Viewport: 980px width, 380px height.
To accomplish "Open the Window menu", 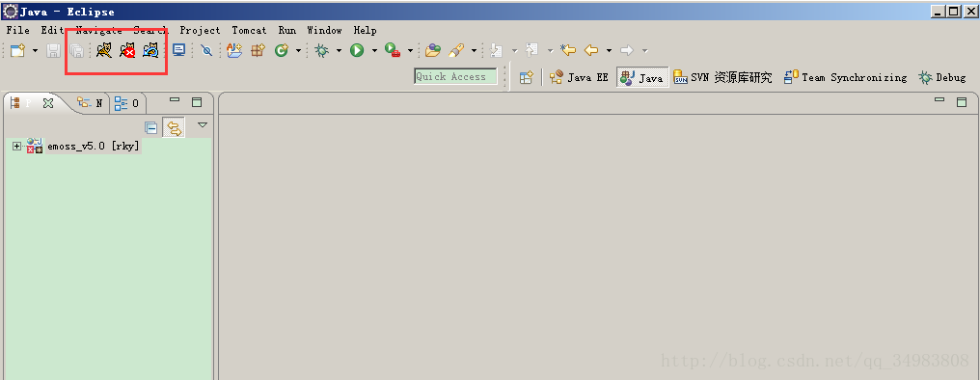I will [x=324, y=30].
